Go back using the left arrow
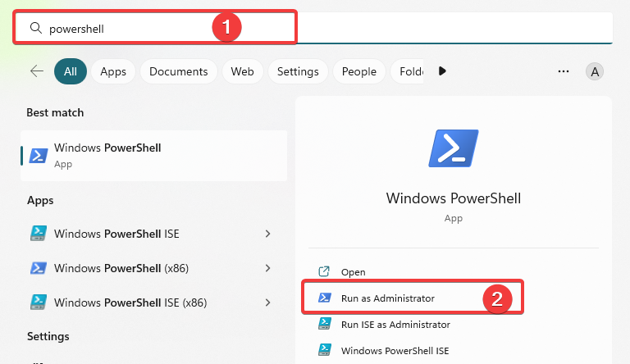The height and width of the screenshot is (364, 630). point(37,71)
